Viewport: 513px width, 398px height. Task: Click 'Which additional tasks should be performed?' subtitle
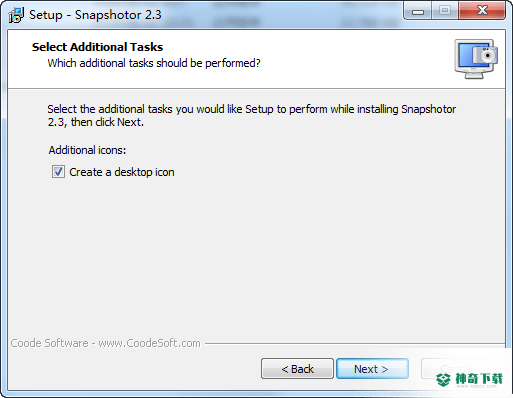click(154, 63)
